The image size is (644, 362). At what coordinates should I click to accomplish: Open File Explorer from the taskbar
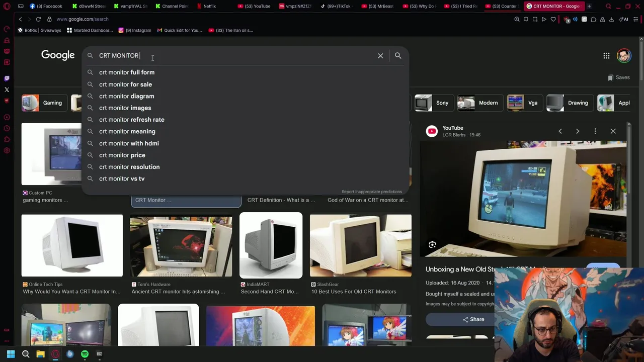(x=40, y=354)
